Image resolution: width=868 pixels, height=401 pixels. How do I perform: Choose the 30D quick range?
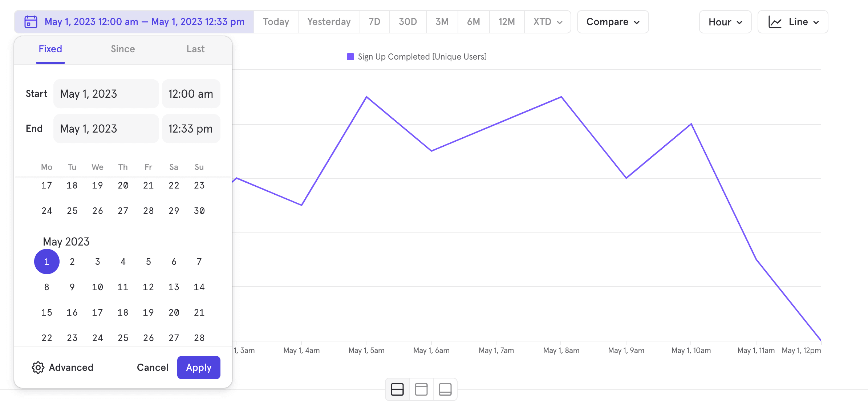point(408,22)
